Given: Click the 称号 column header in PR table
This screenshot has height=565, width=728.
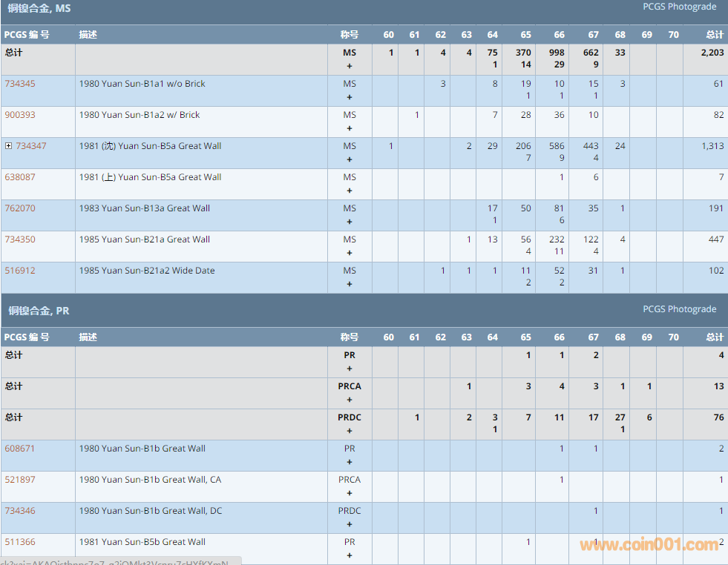Looking at the screenshot, I should [350, 337].
